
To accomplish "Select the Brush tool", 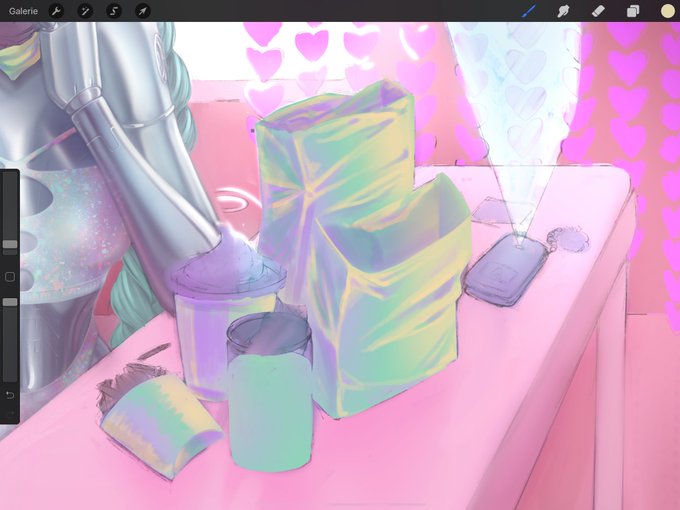I will pos(529,11).
